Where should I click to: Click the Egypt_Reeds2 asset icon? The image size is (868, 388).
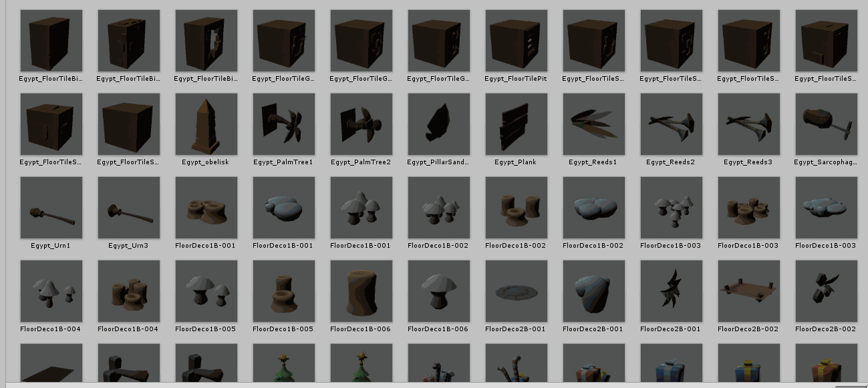point(671,124)
